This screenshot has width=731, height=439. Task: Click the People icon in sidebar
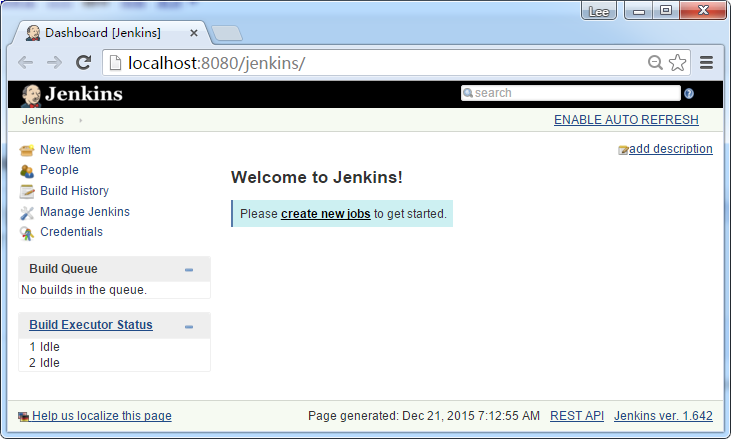[x=27, y=171]
